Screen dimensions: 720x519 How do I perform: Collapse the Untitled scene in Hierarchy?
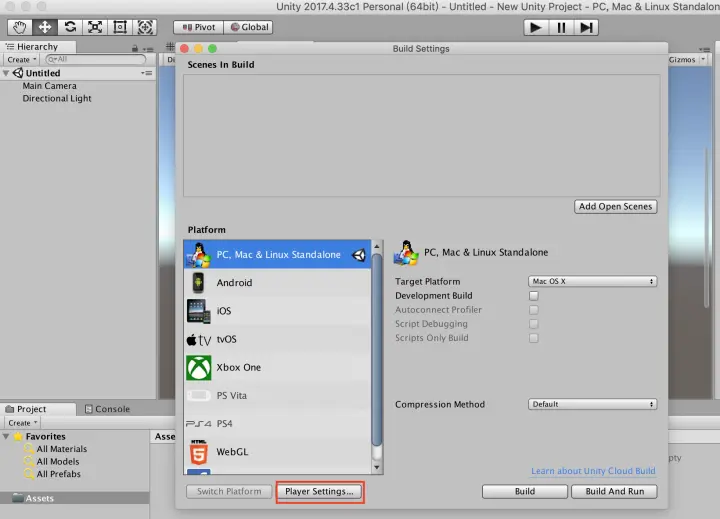6,73
